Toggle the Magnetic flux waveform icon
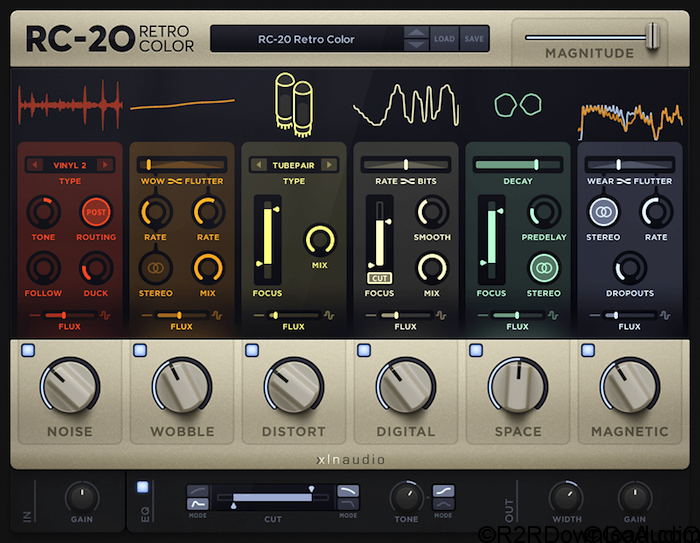Screen dimensions: 700x543 pyautogui.click(x=665, y=315)
